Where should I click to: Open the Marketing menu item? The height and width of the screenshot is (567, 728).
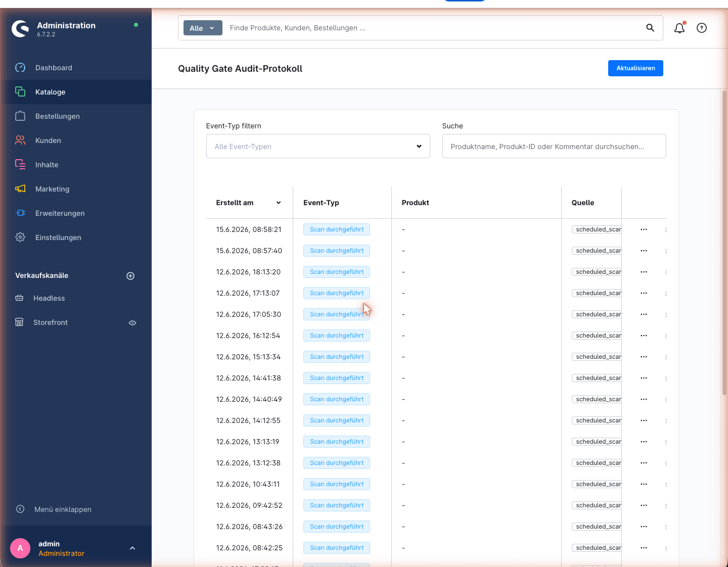[76, 189]
